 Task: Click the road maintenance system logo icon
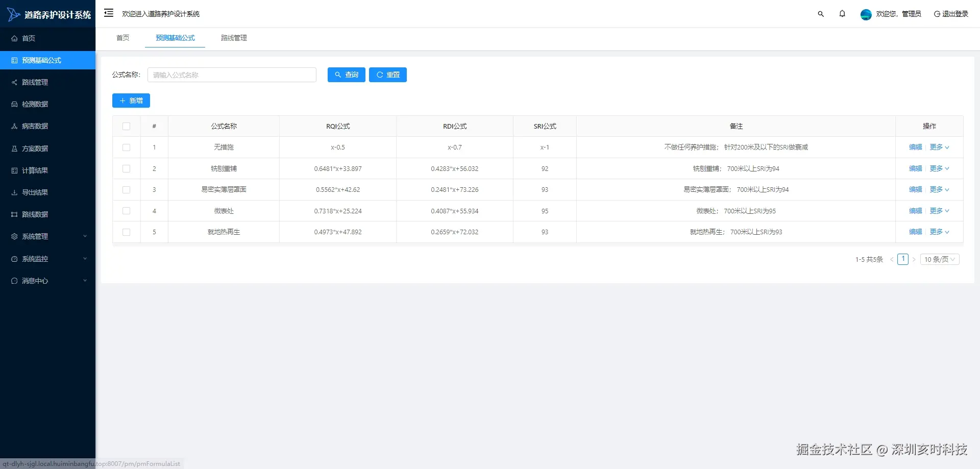click(x=13, y=14)
